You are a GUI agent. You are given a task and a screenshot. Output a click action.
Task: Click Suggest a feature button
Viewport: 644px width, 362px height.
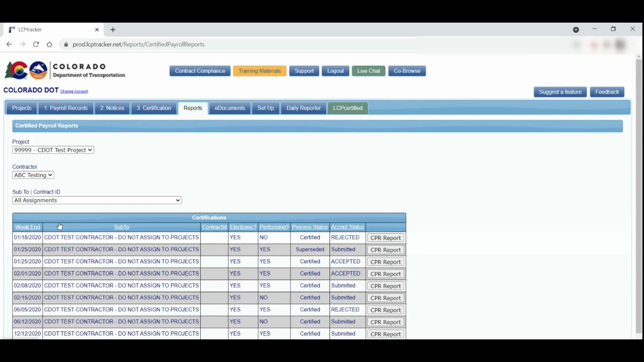560,92
